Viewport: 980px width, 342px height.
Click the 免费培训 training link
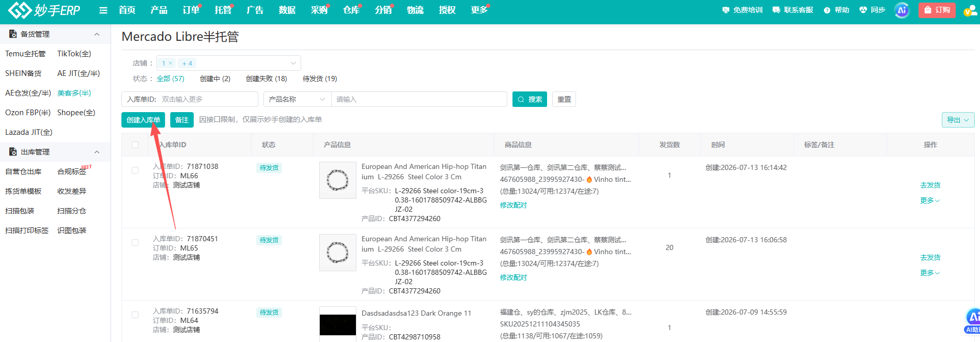[742, 10]
